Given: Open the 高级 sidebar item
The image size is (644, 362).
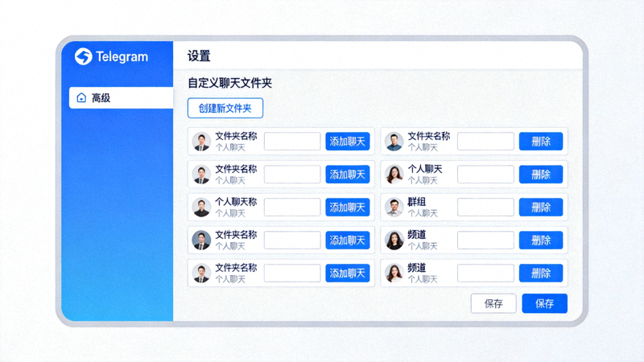Looking at the screenshot, I should 122,97.
